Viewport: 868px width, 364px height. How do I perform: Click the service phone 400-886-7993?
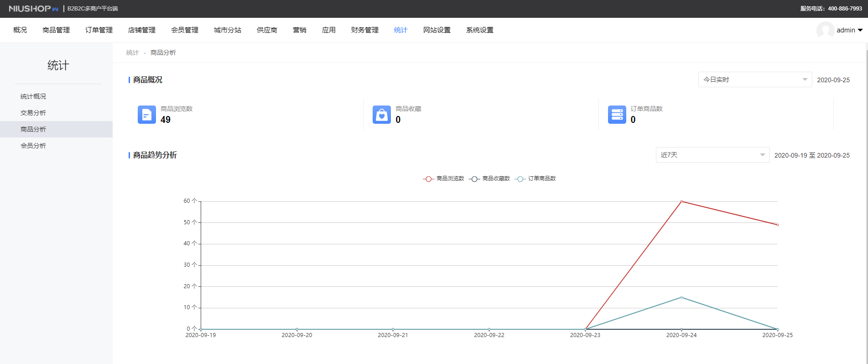(x=845, y=9)
